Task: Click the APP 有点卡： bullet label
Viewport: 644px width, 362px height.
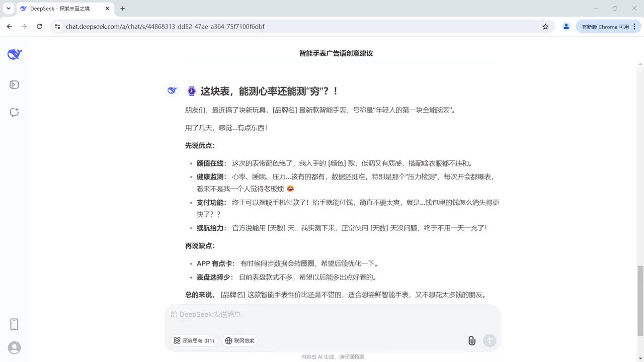Action: (215, 263)
